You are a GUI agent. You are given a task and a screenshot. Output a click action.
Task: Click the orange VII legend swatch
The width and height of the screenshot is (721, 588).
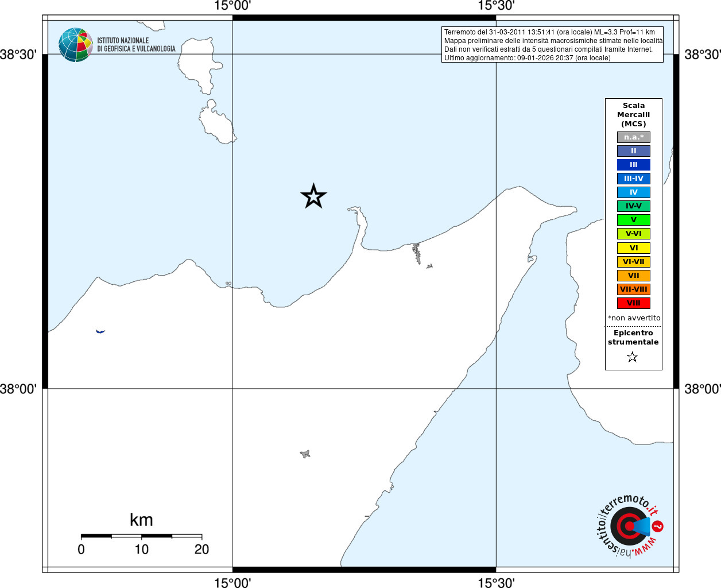point(634,276)
